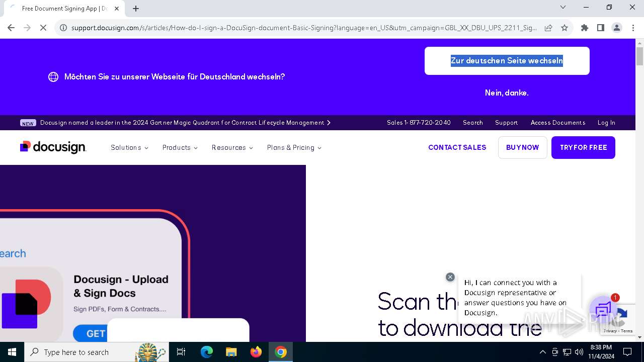Launch Microsoft Edge from taskbar

pyautogui.click(x=207, y=352)
